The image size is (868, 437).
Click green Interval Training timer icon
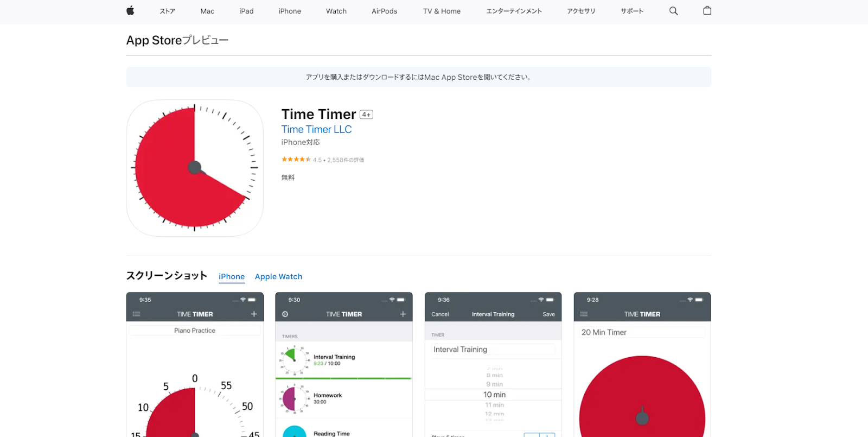[x=294, y=360]
